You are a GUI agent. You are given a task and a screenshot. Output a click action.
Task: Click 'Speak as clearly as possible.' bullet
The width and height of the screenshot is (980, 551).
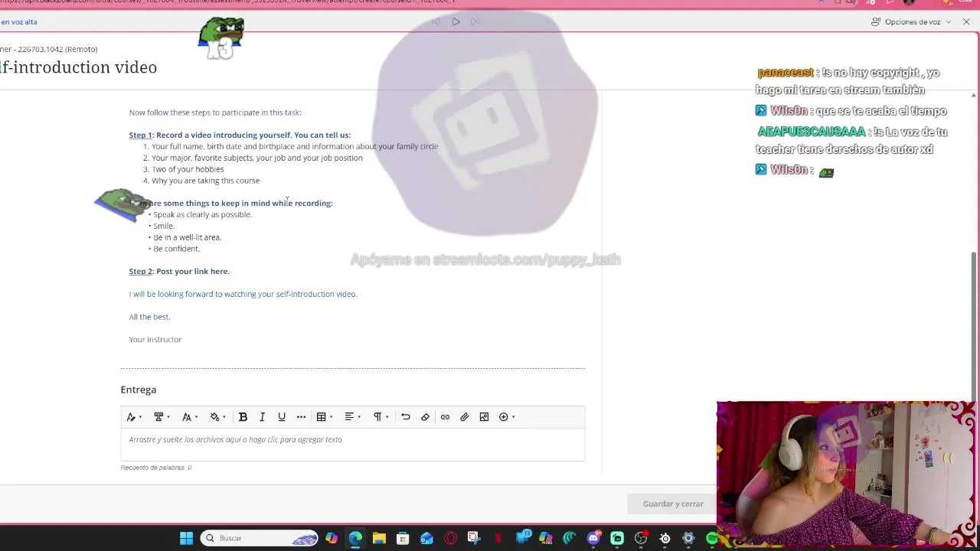(x=202, y=214)
